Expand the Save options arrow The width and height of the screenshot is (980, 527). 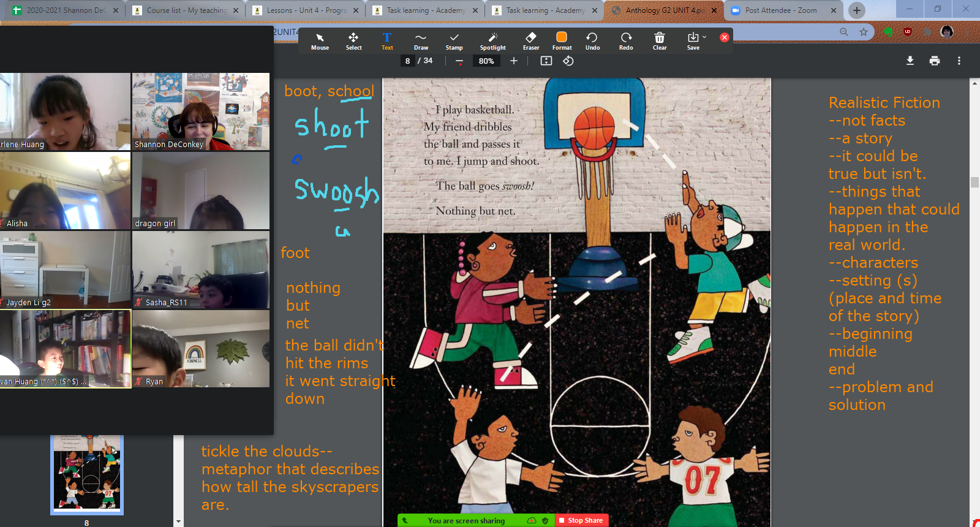pyautogui.click(x=704, y=37)
